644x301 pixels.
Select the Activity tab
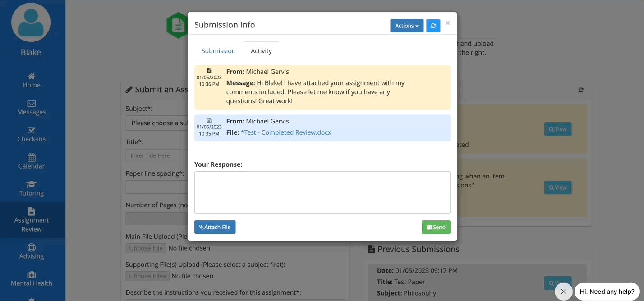[x=262, y=51]
